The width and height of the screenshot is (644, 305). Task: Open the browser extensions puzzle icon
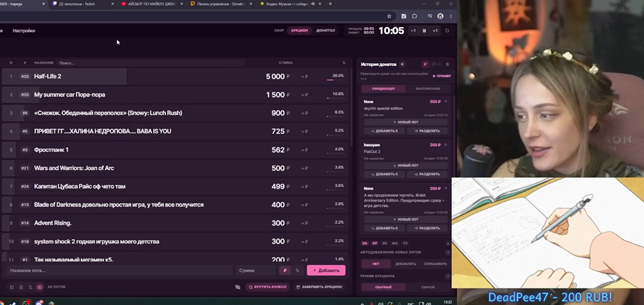[x=414, y=16]
